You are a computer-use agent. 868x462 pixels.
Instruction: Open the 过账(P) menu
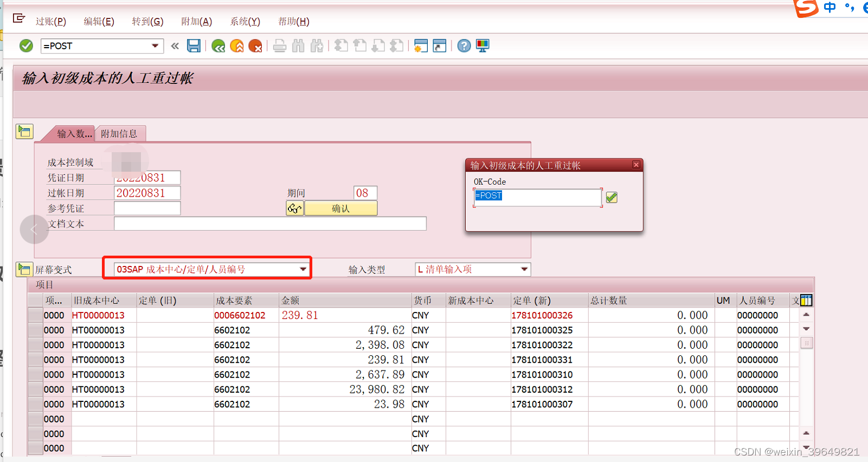(51, 22)
